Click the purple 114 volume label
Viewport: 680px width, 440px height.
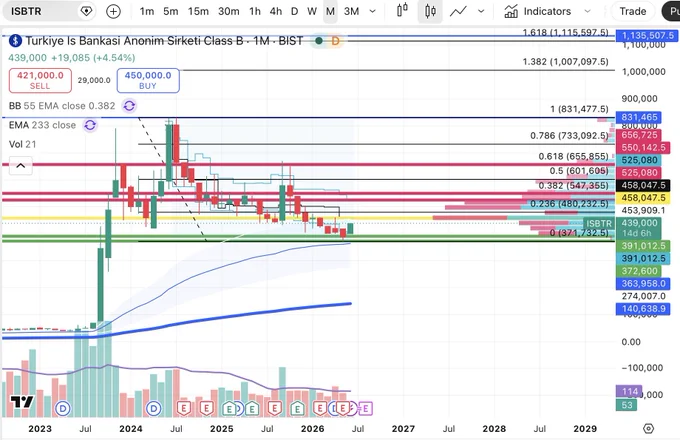pos(629,391)
